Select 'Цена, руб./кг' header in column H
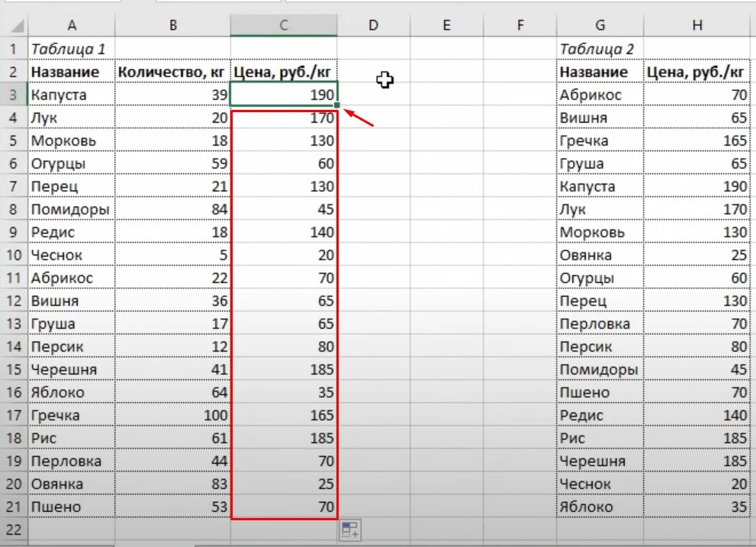Image resolution: width=756 pixels, height=547 pixels. point(696,72)
